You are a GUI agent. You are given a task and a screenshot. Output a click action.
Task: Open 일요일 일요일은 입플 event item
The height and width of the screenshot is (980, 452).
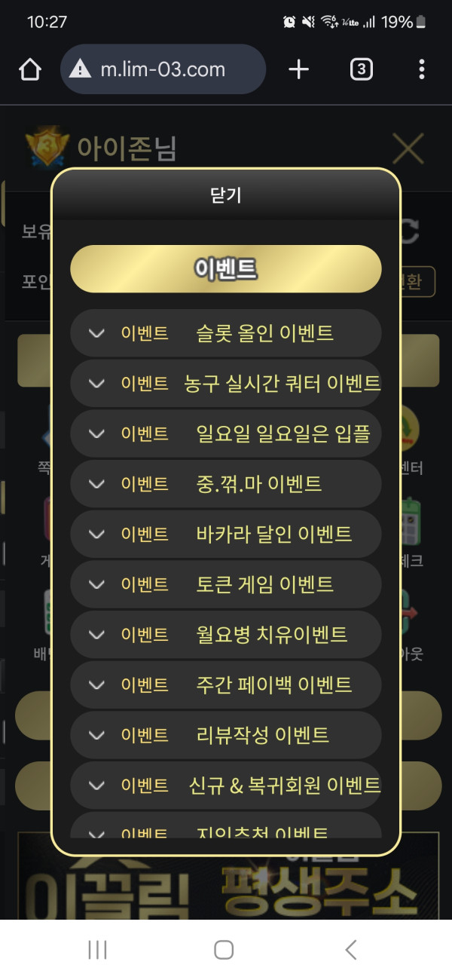[282, 434]
